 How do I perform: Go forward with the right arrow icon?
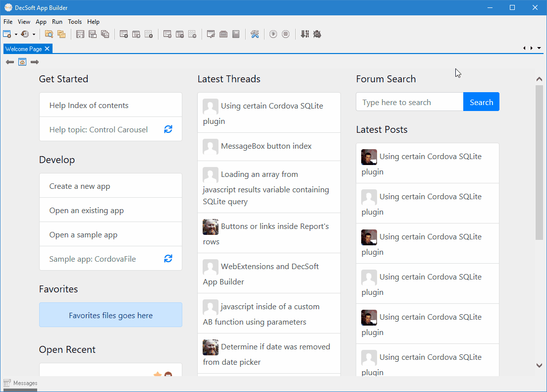click(x=35, y=62)
